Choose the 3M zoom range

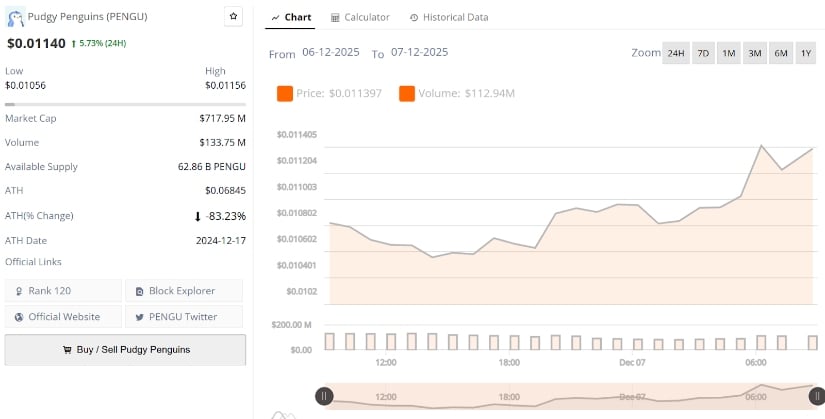(754, 53)
